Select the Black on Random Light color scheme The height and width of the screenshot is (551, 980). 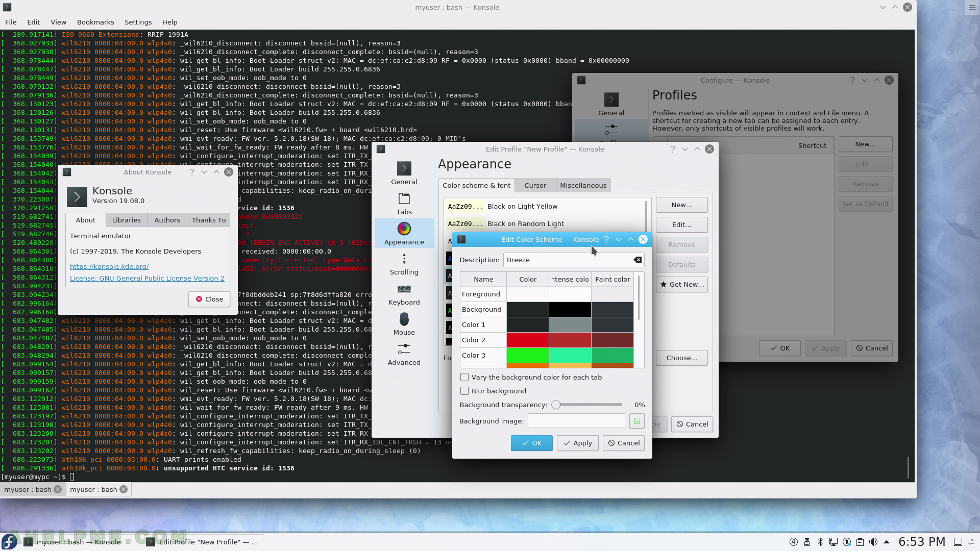pos(545,223)
